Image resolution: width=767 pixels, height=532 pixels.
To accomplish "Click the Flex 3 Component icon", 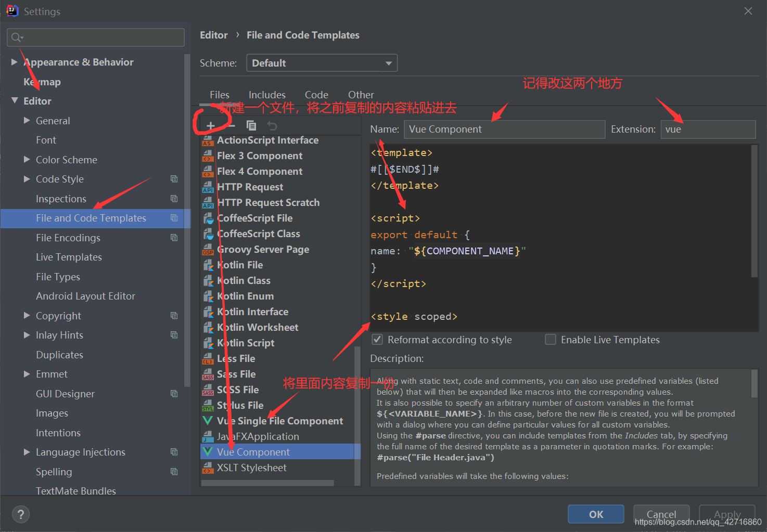I will click(x=208, y=156).
